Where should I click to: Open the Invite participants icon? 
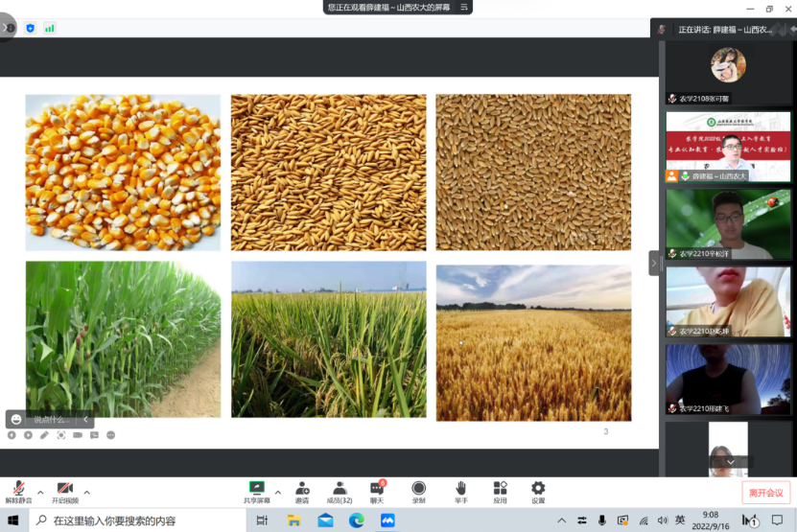pos(302,490)
